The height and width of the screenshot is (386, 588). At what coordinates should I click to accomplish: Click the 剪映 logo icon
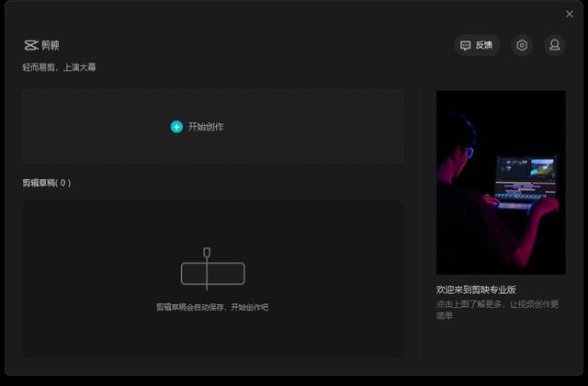31,45
